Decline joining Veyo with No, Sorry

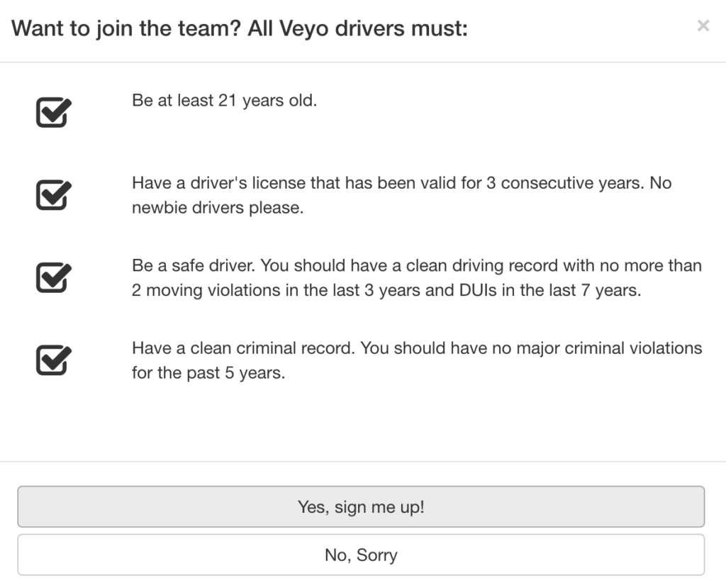pyautogui.click(x=361, y=555)
